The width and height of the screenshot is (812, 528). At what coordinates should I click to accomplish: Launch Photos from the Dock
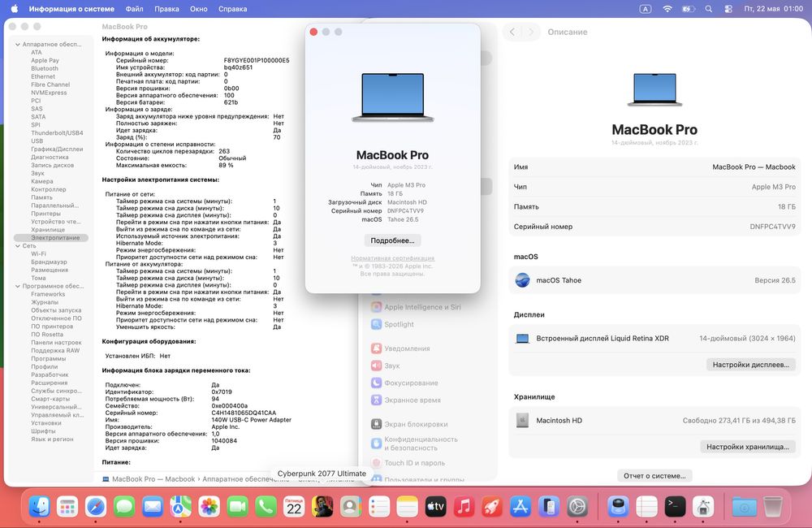point(209,506)
